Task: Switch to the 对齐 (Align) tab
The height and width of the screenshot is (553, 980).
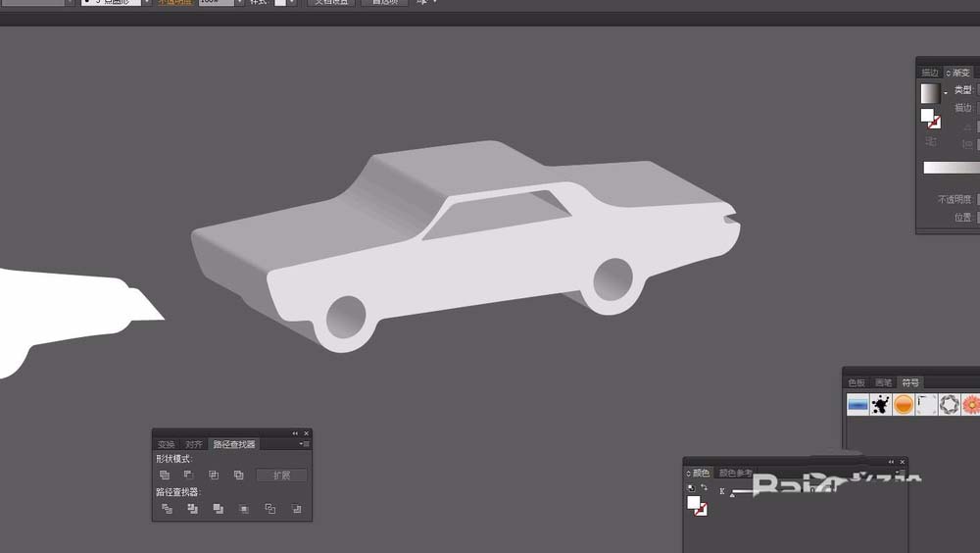Action: click(x=194, y=444)
